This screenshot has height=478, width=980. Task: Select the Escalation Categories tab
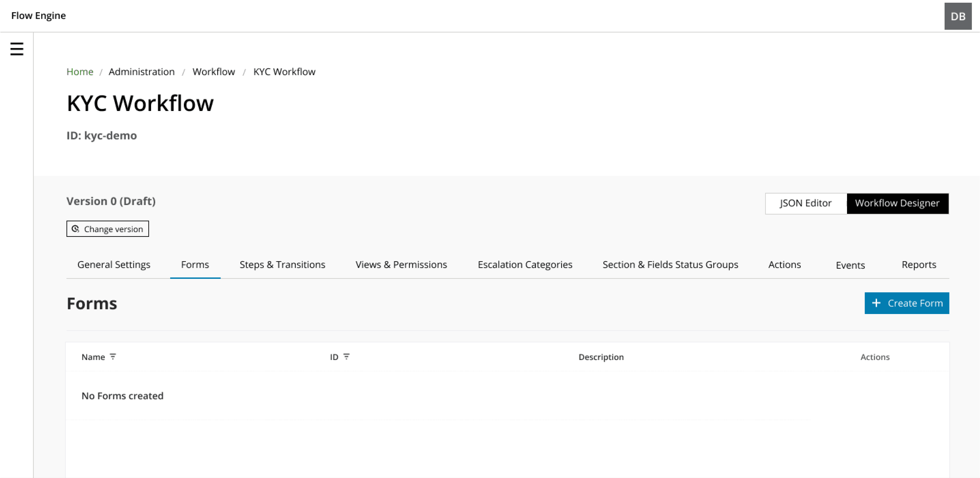[x=525, y=265]
